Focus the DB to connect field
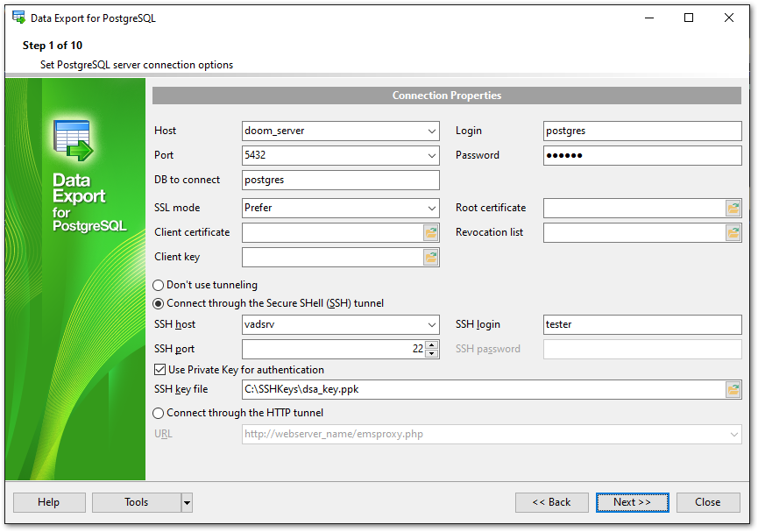Image resolution: width=758 pixels, height=532 pixels. pyautogui.click(x=340, y=180)
